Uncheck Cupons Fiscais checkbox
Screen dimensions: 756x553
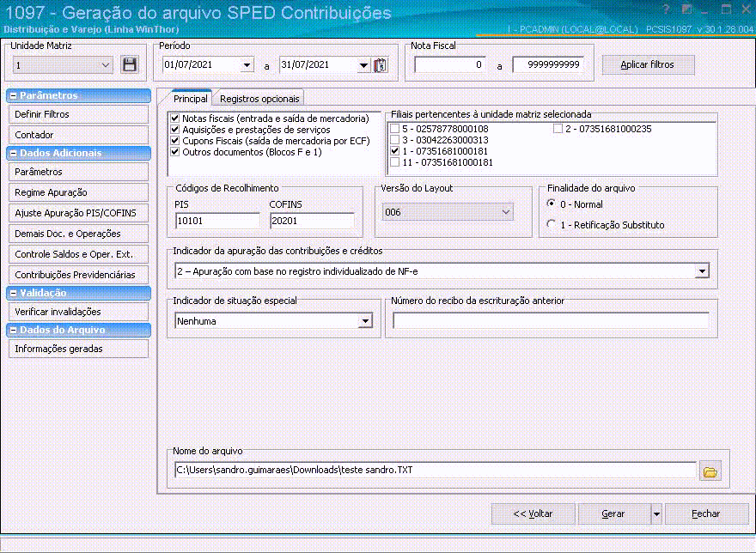click(x=175, y=140)
